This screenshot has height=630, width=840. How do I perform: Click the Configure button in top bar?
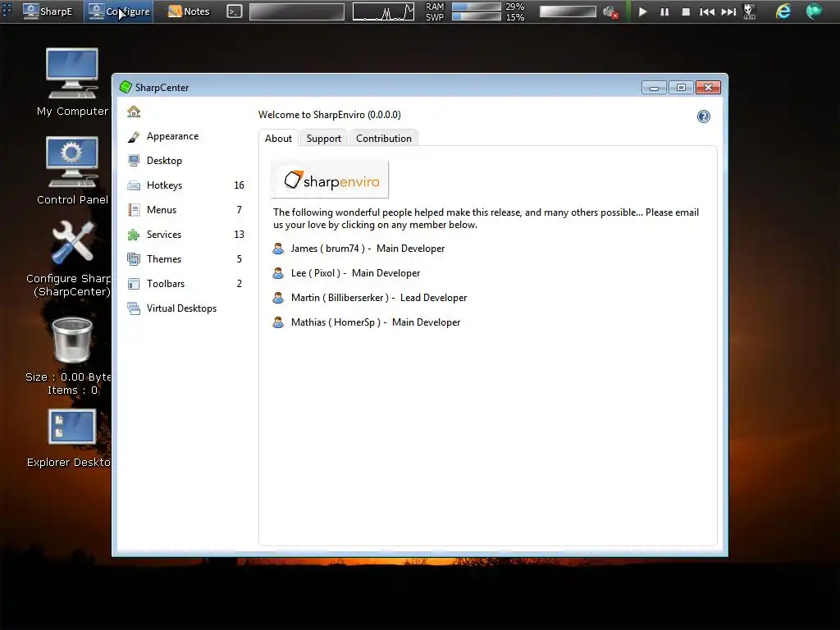(118, 11)
